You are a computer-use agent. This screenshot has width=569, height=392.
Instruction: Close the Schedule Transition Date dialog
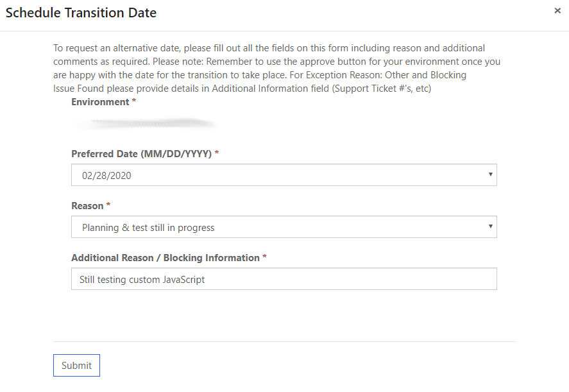tap(557, 11)
